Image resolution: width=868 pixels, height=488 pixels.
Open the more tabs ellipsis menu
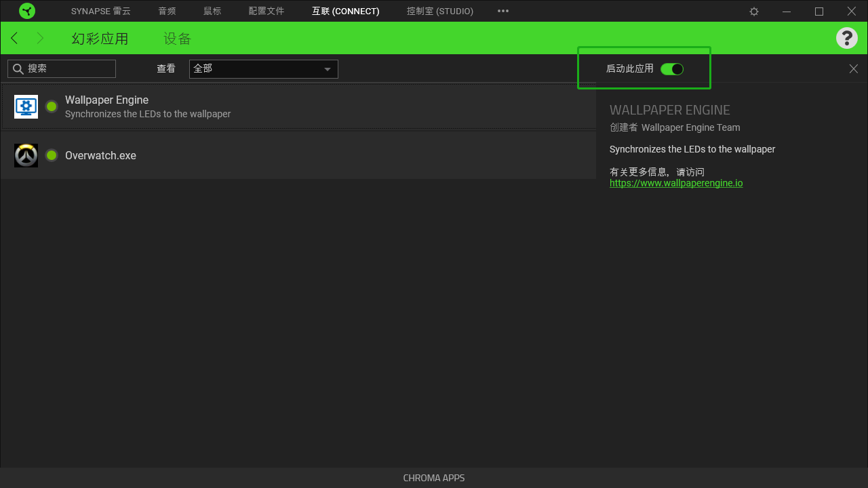[503, 12]
